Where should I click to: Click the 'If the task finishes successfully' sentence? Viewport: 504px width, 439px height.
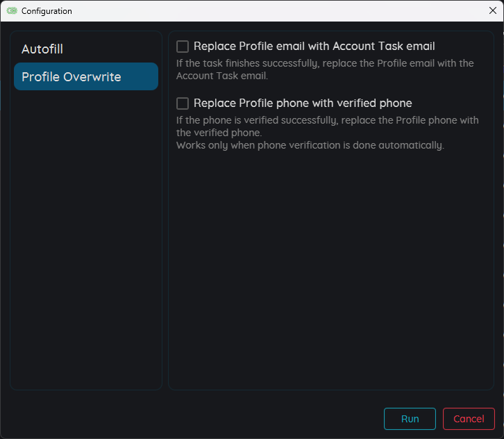point(325,63)
